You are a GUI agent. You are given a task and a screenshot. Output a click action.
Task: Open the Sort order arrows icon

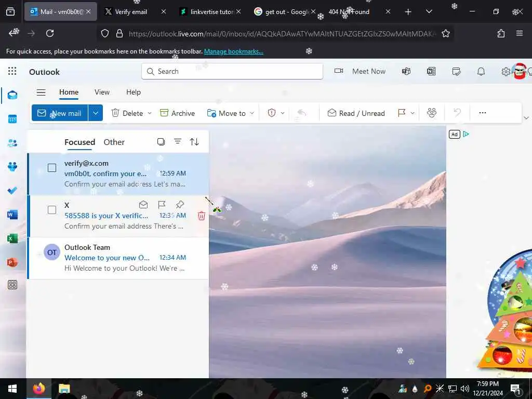tap(194, 141)
